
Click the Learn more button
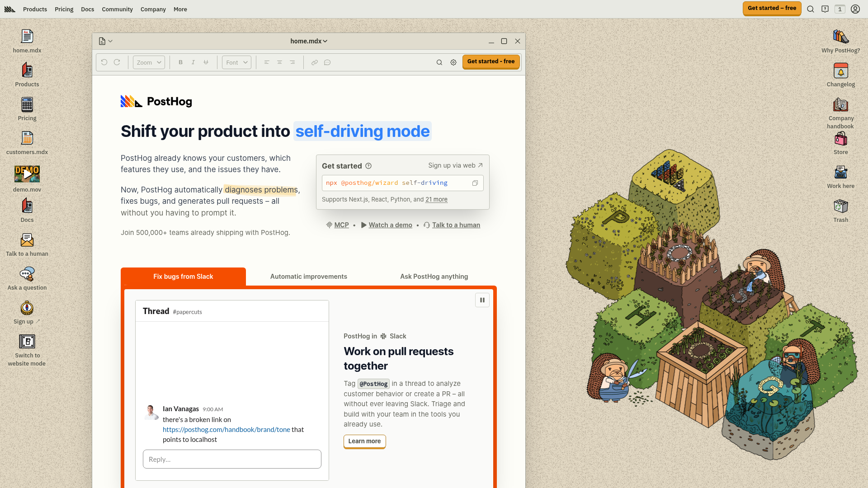pyautogui.click(x=364, y=441)
